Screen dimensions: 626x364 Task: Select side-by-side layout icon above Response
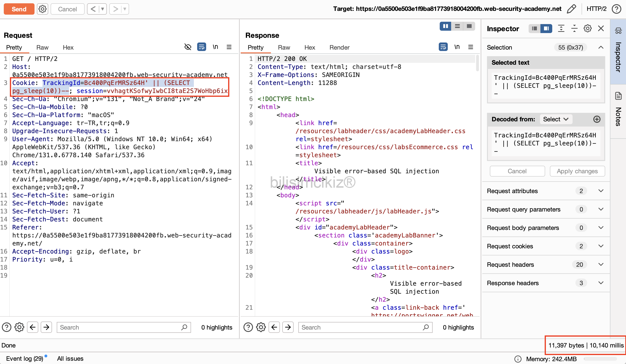click(x=445, y=26)
